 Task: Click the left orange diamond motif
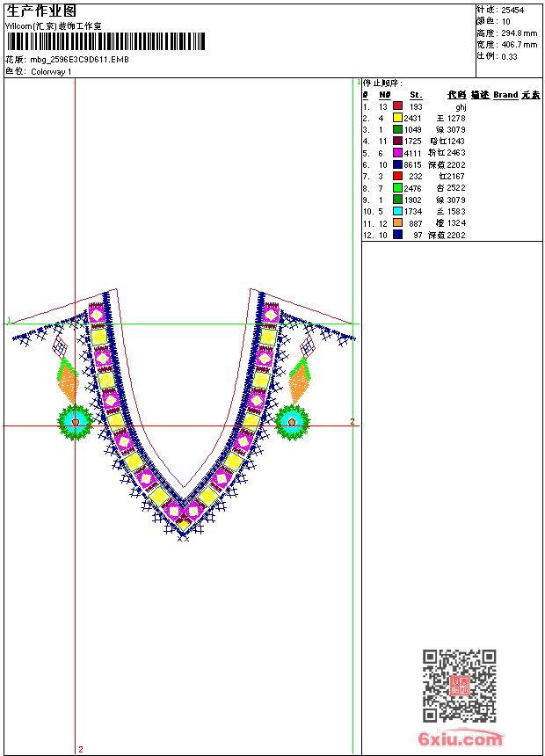click(68, 382)
